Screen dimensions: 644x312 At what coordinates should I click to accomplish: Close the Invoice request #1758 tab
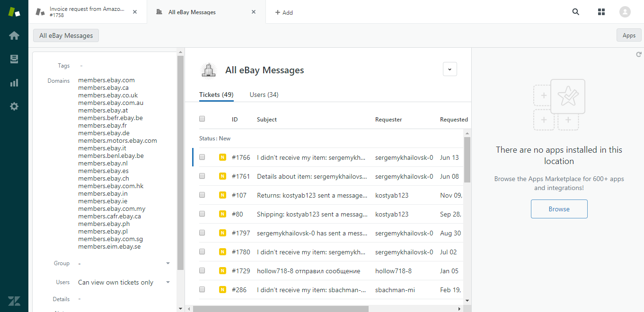tap(135, 12)
